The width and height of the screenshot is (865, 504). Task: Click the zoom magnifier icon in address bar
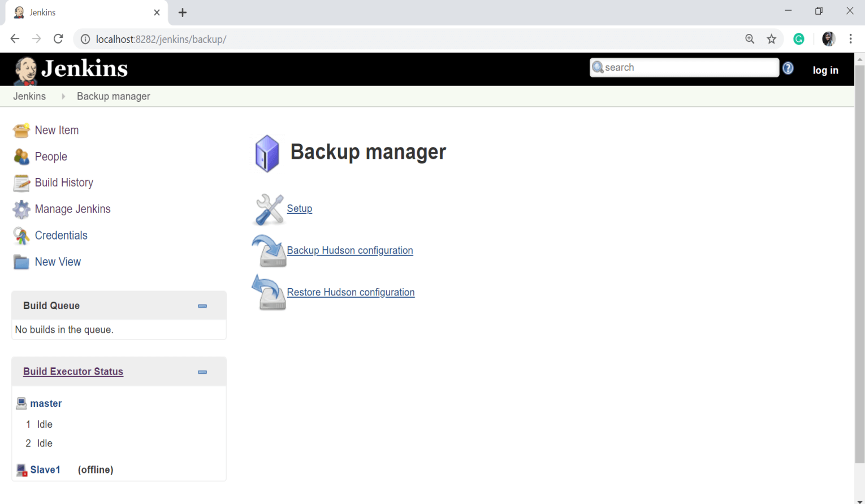(750, 39)
